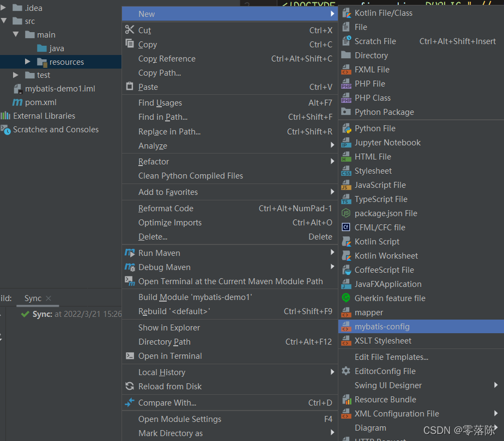
Task: Click the Kotlin Worksheet icon
Action: (x=346, y=256)
